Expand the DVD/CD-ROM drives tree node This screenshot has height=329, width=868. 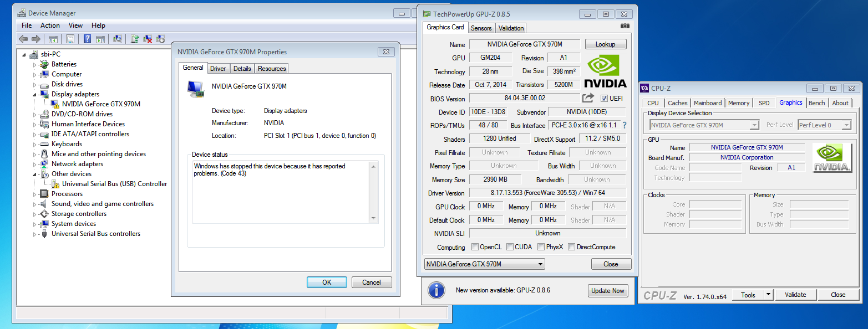point(34,114)
